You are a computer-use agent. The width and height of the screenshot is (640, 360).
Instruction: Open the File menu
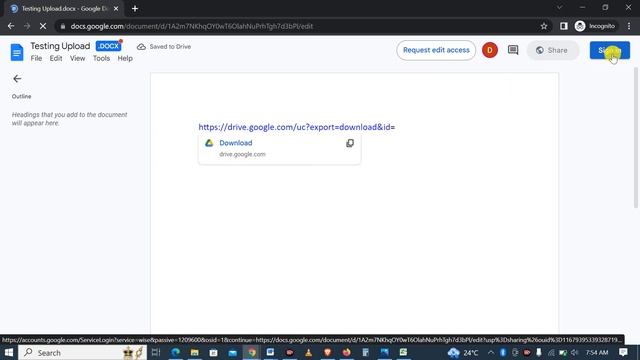(x=36, y=58)
